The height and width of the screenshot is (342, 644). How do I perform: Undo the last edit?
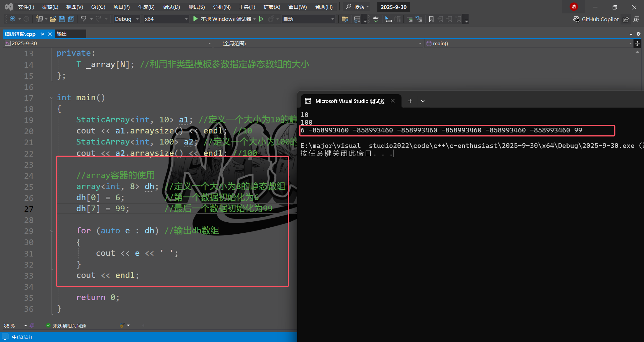pos(84,19)
